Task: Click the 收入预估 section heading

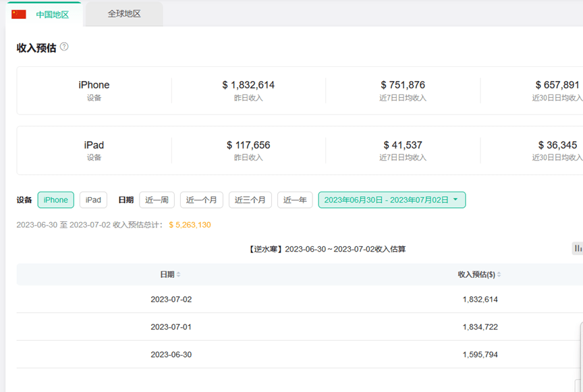Action: click(x=36, y=48)
